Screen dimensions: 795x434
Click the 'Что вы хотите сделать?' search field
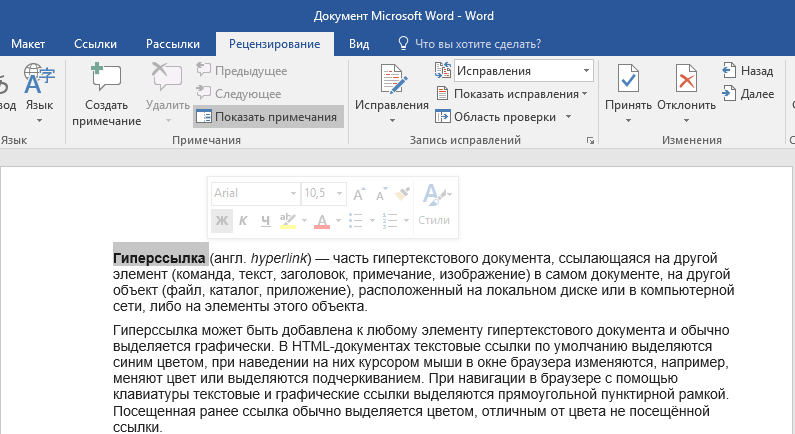pyautogui.click(x=477, y=43)
